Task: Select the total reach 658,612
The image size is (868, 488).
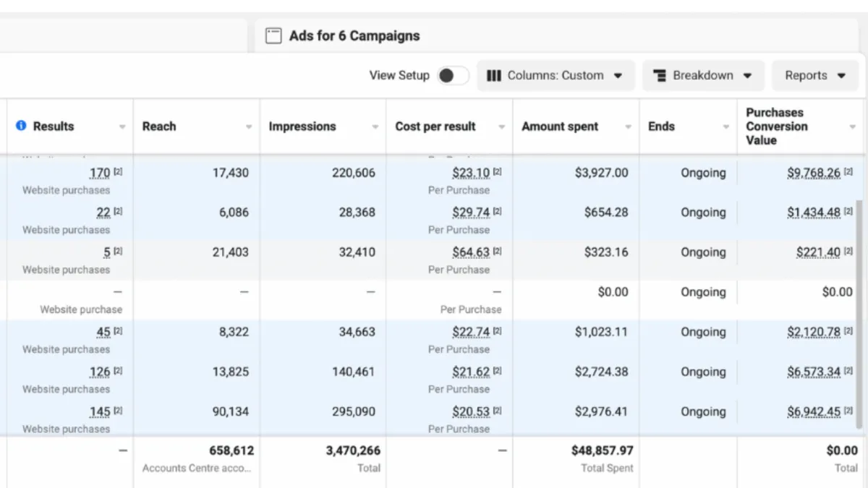Action: coord(231,450)
